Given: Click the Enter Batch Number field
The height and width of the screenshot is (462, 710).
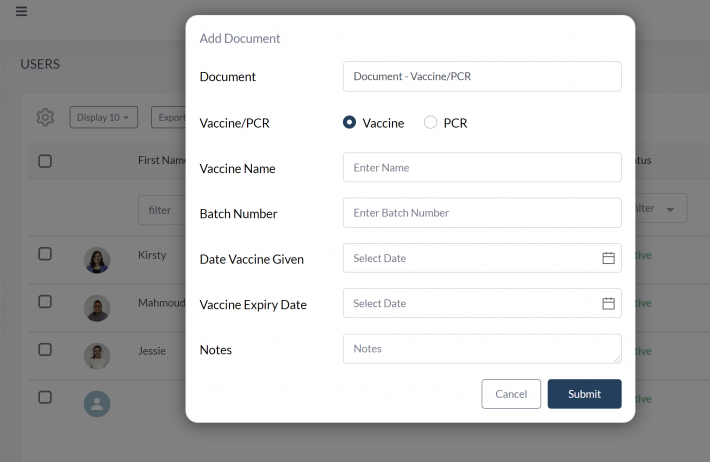Looking at the screenshot, I should click(x=482, y=213).
